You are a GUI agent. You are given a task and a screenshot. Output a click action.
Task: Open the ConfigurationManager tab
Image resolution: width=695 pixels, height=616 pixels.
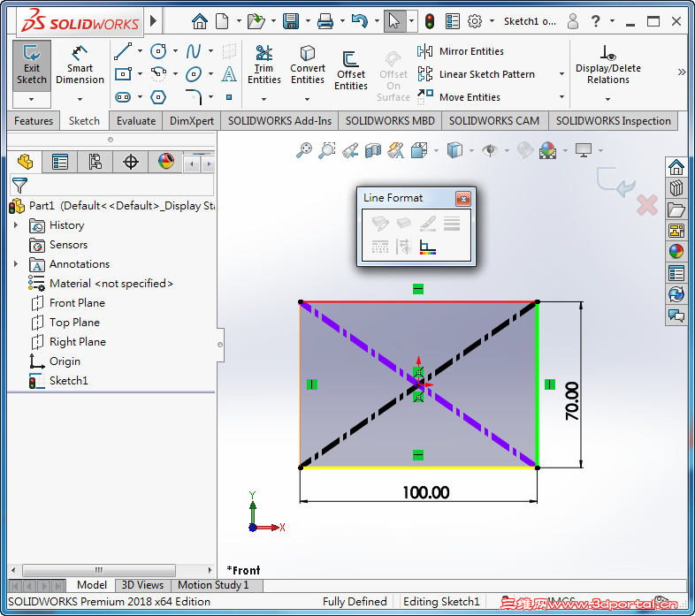(95, 162)
